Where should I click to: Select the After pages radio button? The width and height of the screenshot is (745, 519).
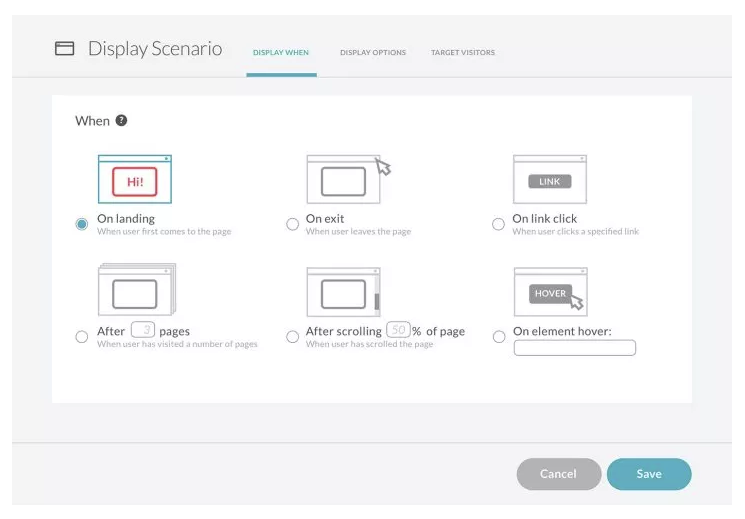point(82,337)
